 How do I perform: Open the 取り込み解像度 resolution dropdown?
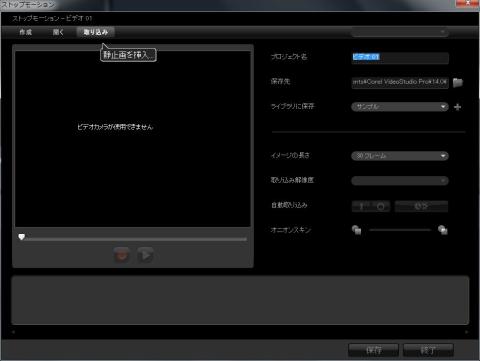(x=400, y=181)
